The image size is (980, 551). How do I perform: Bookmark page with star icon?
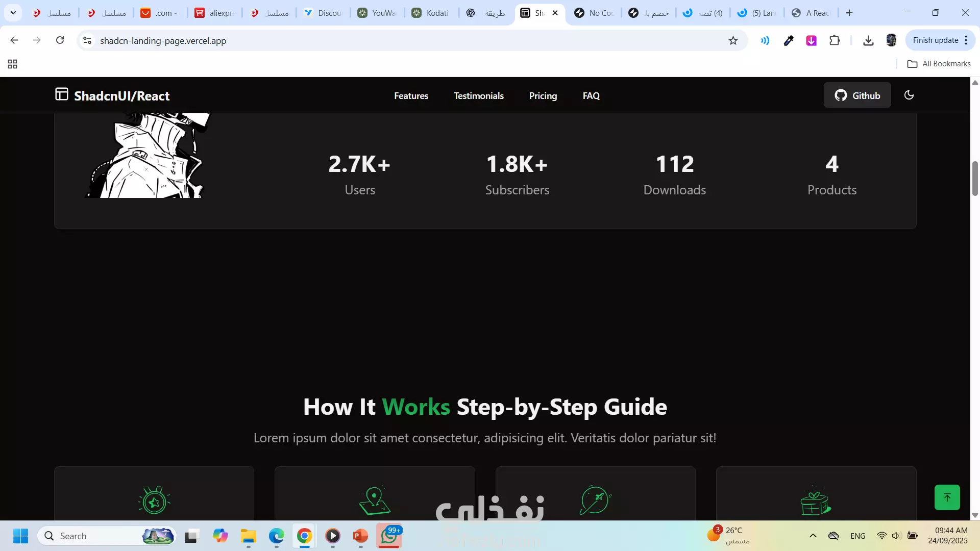point(733,41)
